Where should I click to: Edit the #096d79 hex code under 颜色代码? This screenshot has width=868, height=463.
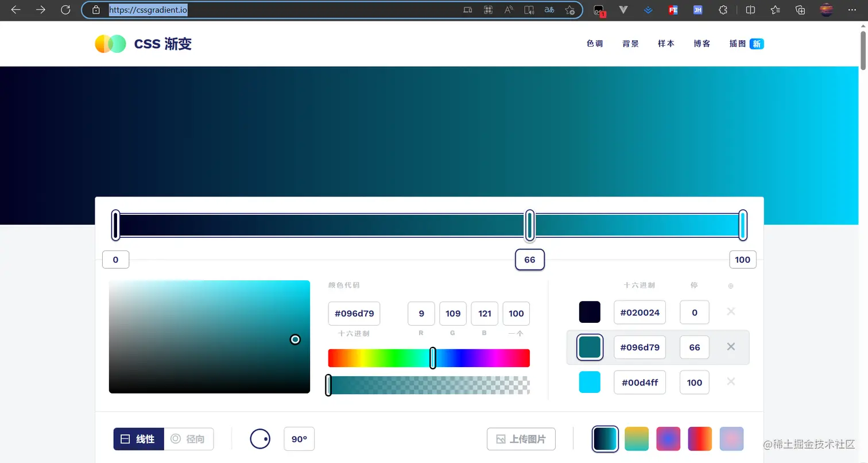click(354, 314)
